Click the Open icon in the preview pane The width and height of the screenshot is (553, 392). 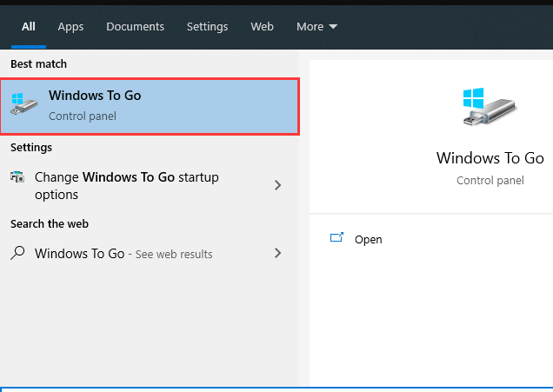tap(337, 239)
